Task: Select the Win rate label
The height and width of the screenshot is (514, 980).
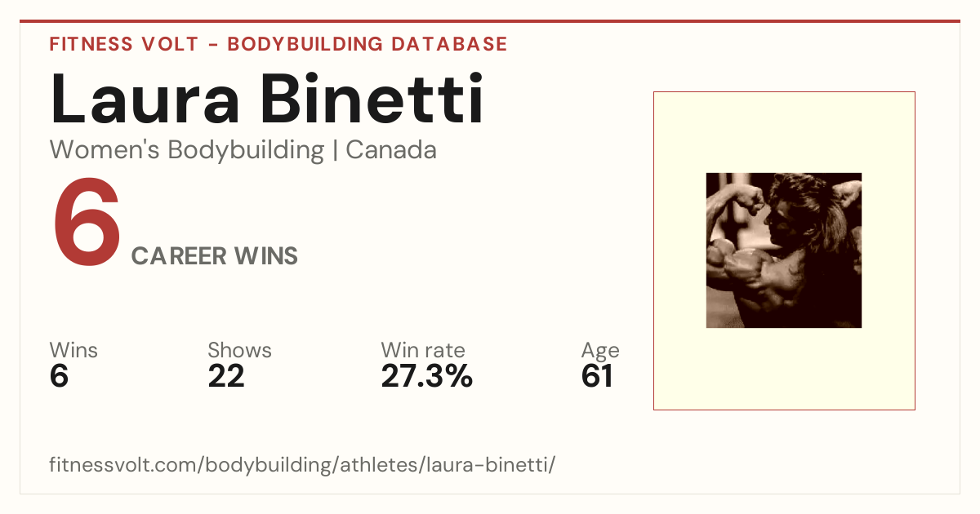Action: pos(423,350)
